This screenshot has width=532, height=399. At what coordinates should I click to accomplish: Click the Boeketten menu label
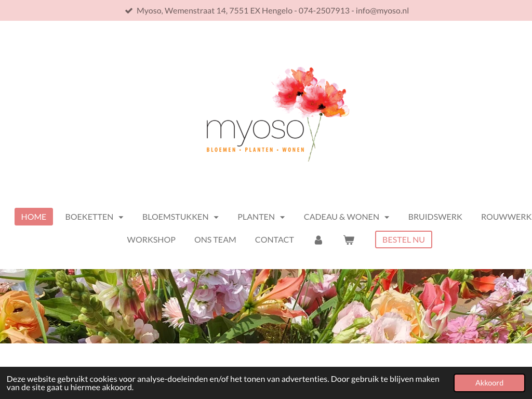tap(89, 217)
